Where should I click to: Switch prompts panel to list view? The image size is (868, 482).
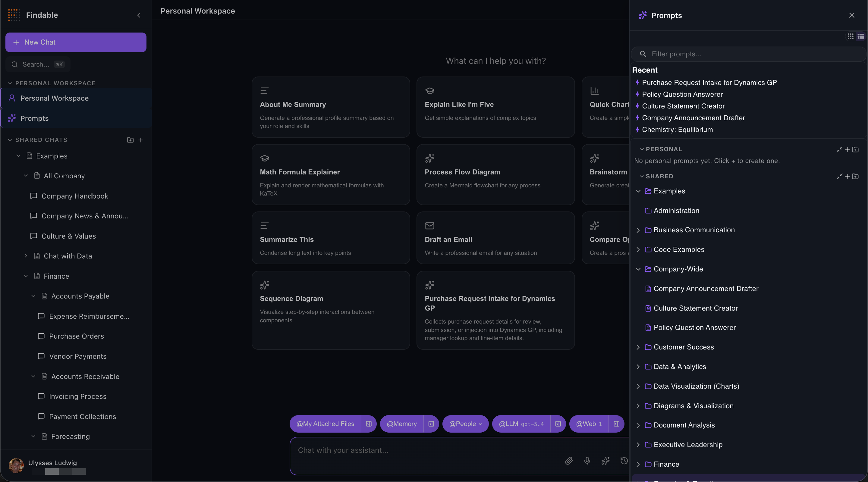click(x=860, y=36)
